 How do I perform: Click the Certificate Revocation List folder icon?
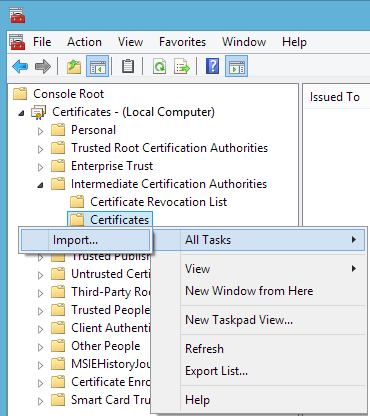coord(77,202)
